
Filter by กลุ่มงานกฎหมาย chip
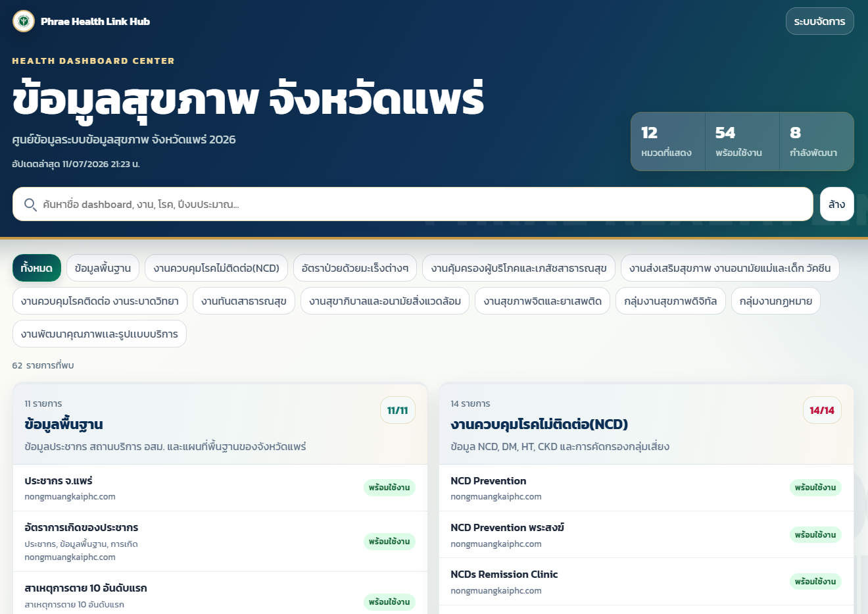click(776, 301)
